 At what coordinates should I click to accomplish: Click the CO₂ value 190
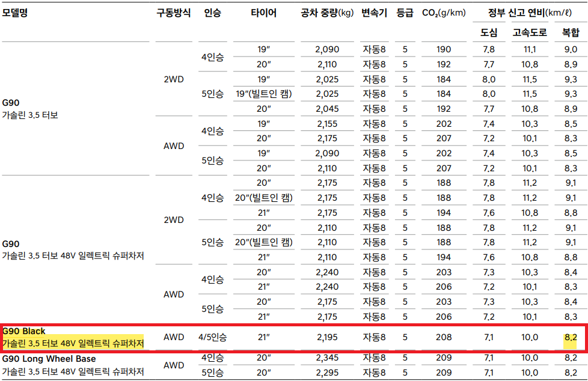point(444,49)
